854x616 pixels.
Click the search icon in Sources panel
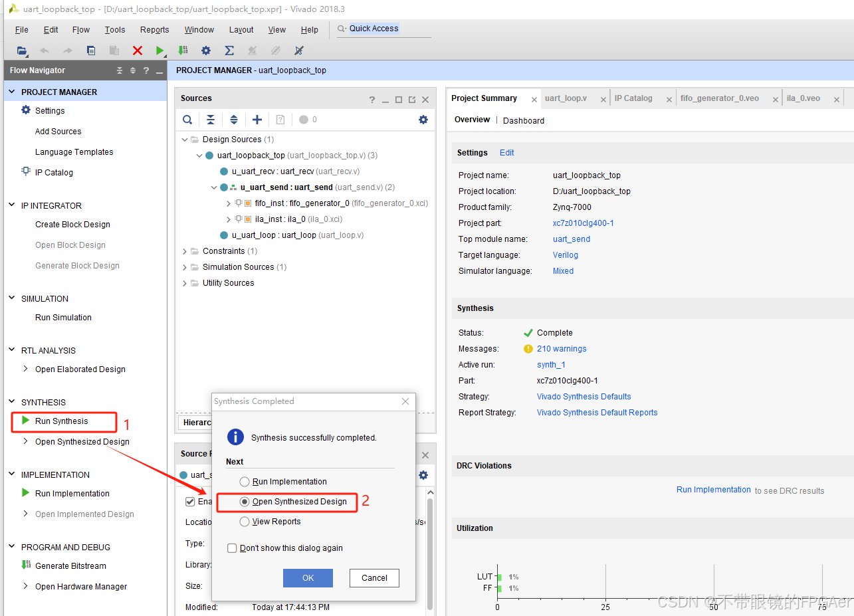188,120
